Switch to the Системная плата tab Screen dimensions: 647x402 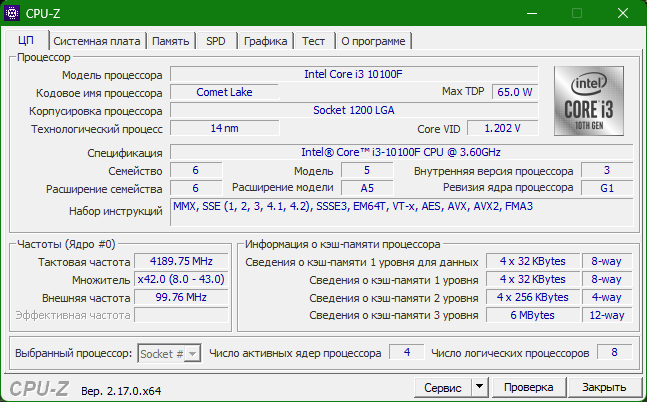[x=96, y=41]
